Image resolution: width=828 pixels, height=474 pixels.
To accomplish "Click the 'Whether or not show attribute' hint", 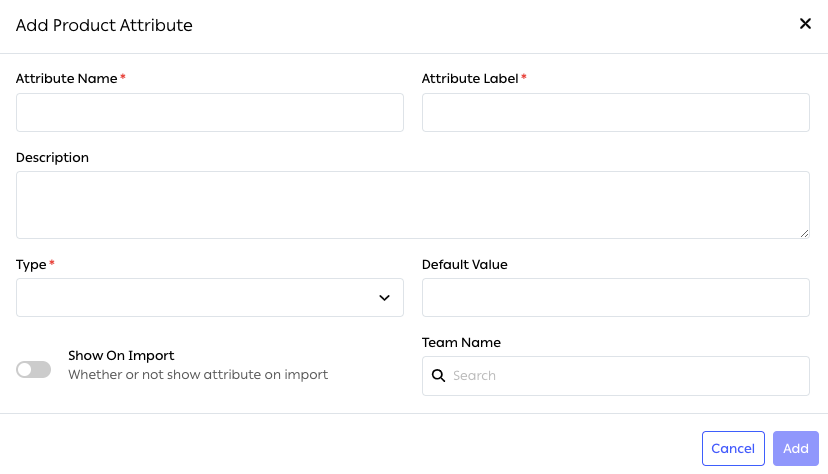I will pyautogui.click(x=198, y=375).
